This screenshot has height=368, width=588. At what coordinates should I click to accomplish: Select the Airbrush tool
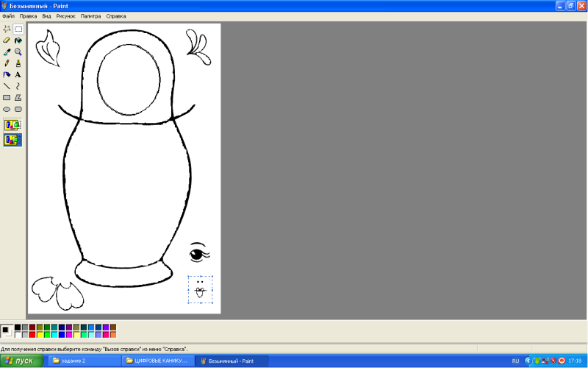[x=7, y=74]
